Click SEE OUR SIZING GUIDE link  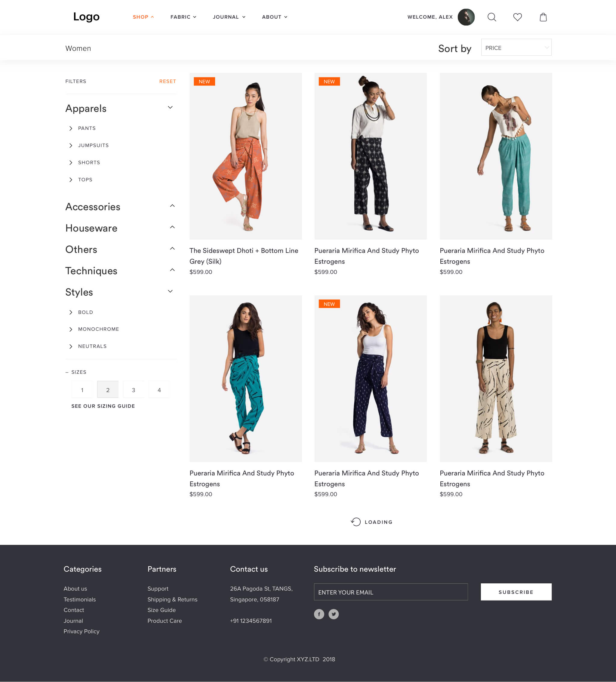pos(103,406)
